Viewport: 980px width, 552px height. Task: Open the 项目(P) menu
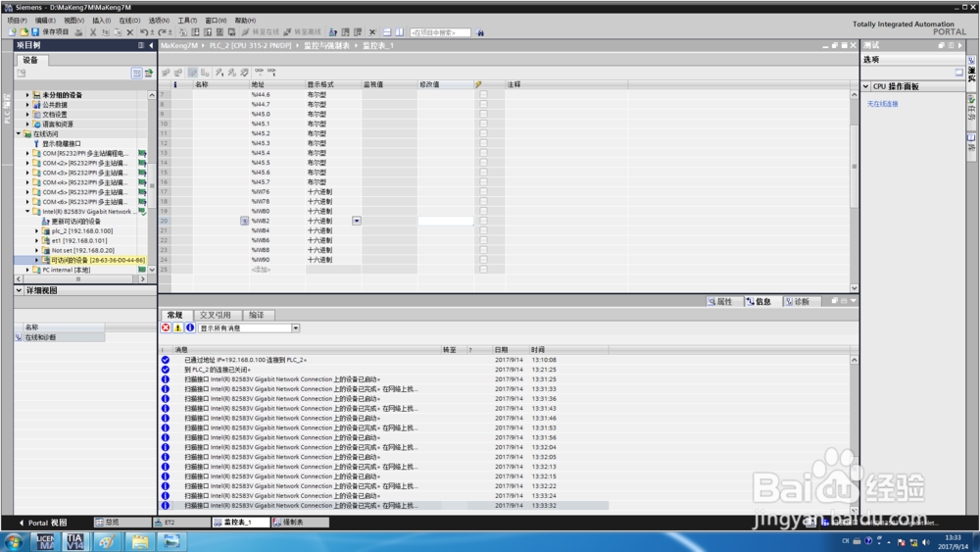click(17, 20)
